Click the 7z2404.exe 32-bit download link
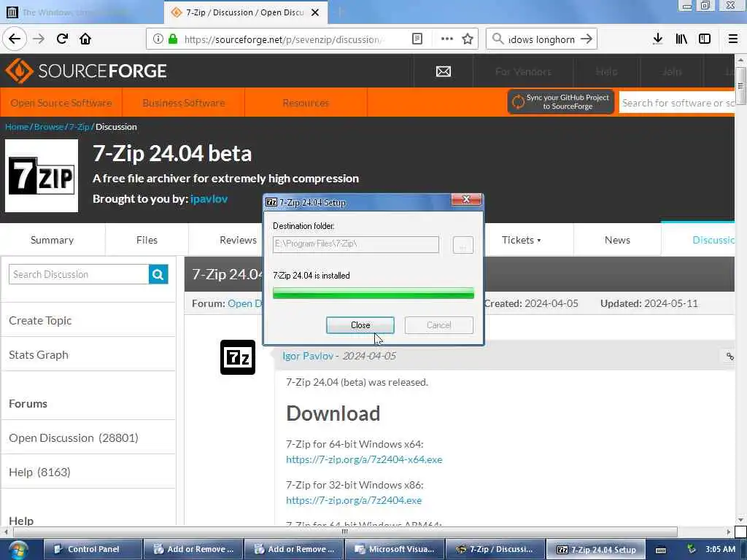Screen dimensions: 747x560 point(354,500)
